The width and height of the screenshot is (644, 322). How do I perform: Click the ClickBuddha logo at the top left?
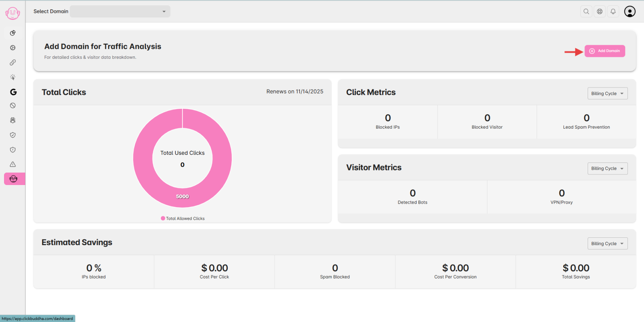(x=12, y=13)
